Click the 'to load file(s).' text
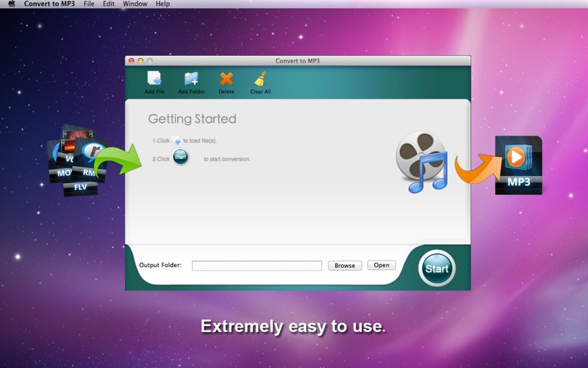This screenshot has height=368, width=588. coord(200,141)
